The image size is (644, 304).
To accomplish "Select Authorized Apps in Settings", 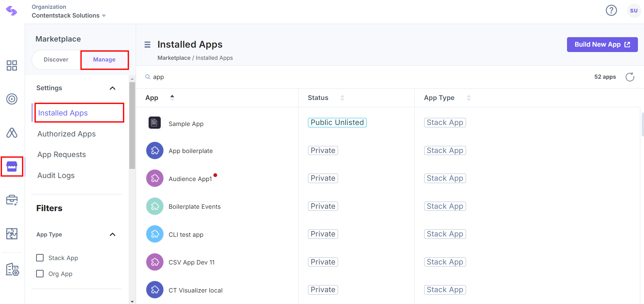I will click(x=67, y=134).
